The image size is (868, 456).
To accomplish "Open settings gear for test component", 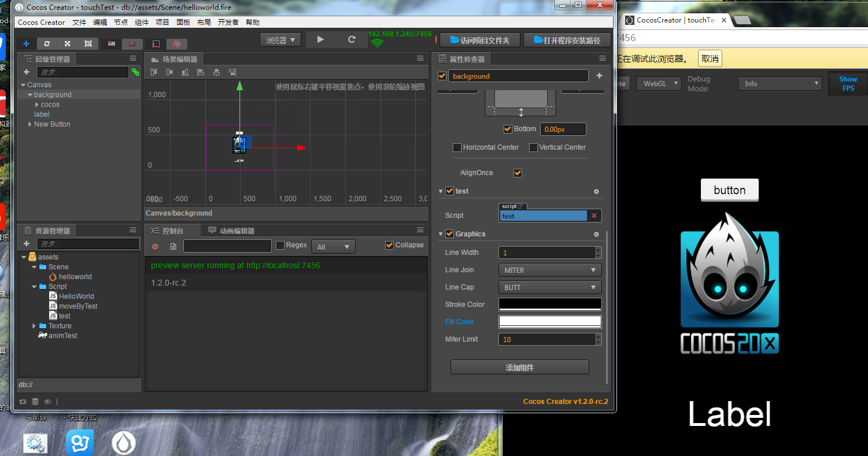I will pyautogui.click(x=596, y=191).
